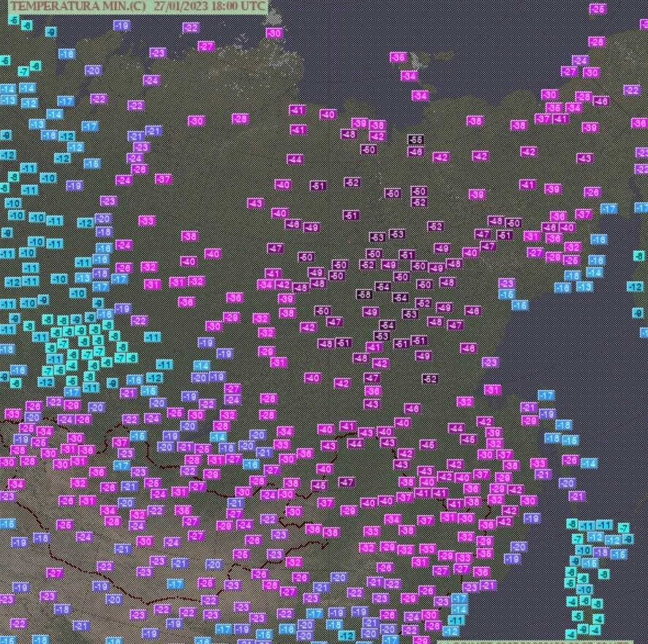Click the -27 marker right of the top -22 marker
Viewport: 648px width, 644px height.
click(206, 46)
